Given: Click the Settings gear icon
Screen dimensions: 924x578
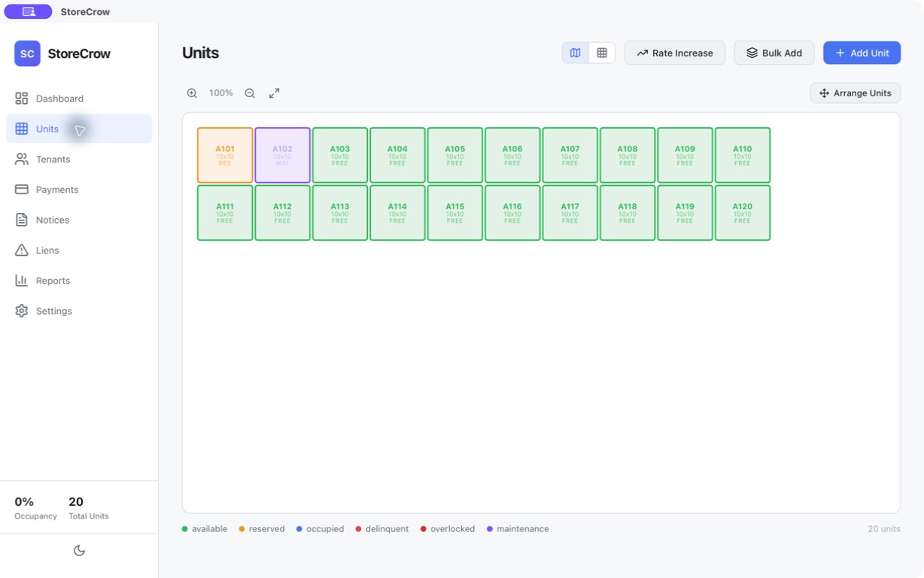Looking at the screenshot, I should (x=22, y=311).
